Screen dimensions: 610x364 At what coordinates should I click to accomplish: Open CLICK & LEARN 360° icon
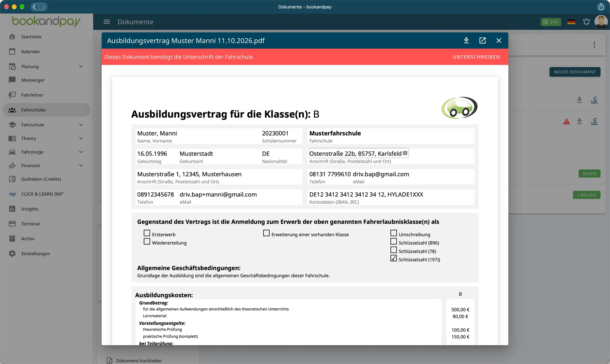pyautogui.click(x=12, y=194)
